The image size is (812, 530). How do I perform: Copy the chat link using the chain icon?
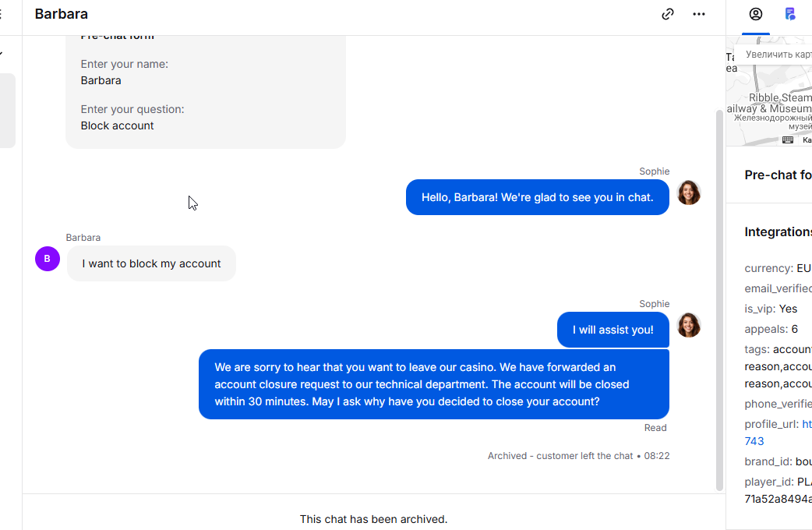coord(667,14)
